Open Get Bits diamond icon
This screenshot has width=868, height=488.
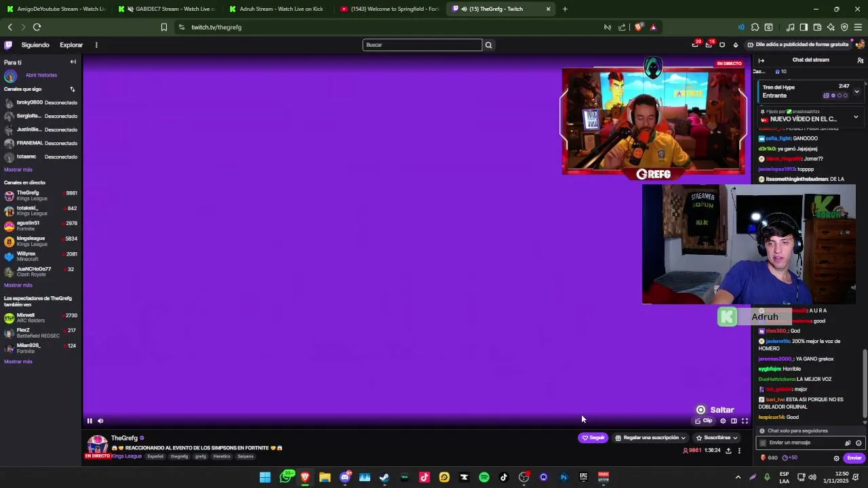(x=736, y=45)
